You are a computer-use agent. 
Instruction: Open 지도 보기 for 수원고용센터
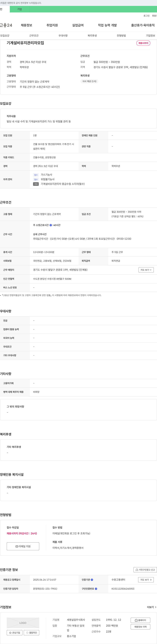[x=146, y=580]
